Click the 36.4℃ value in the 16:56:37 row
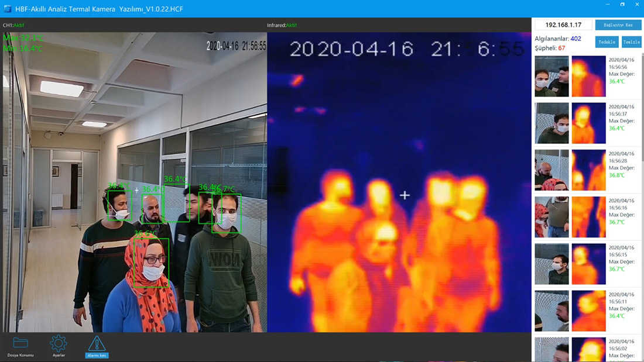The width and height of the screenshot is (644, 362). 616,129
